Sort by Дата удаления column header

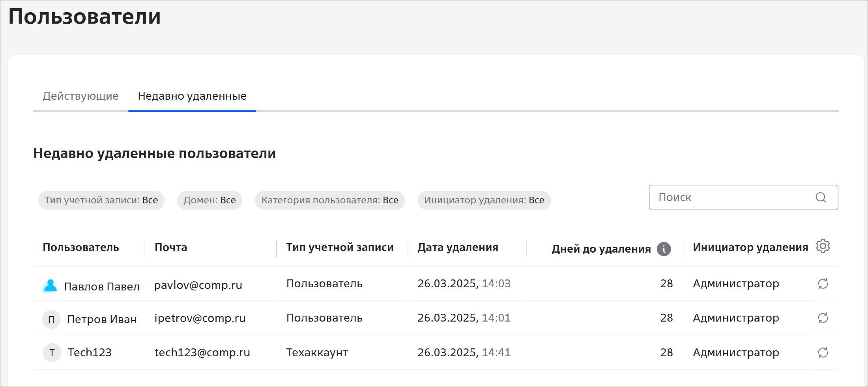[458, 247]
